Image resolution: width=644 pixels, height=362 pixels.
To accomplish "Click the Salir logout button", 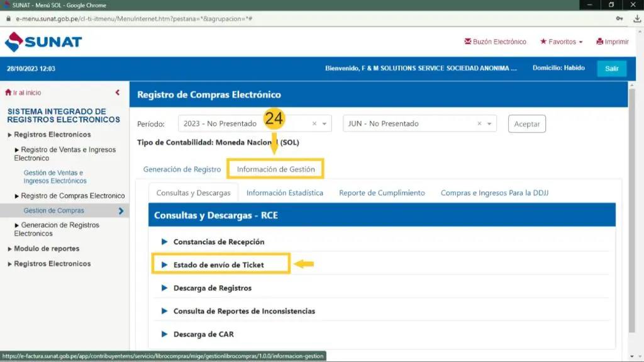I will pyautogui.click(x=611, y=69).
